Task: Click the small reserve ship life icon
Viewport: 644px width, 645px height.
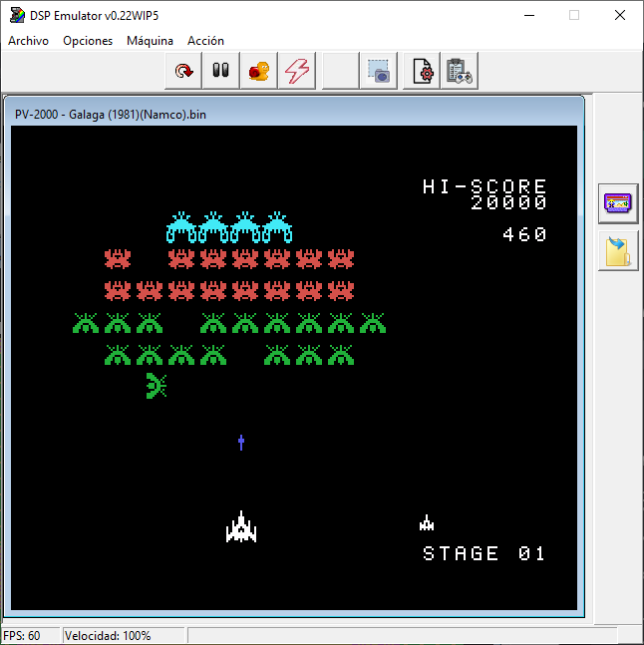Action: tap(427, 522)
